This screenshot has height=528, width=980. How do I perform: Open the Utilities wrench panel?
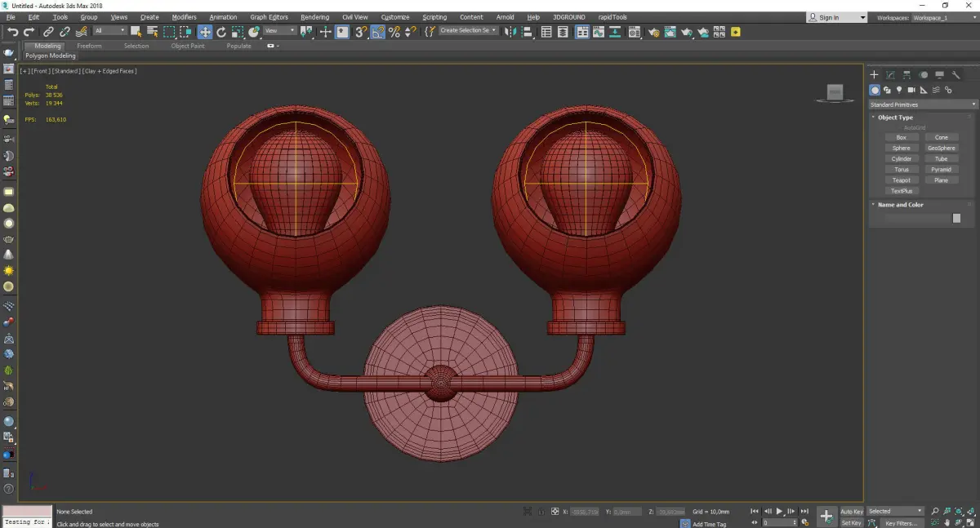tap(955, 75)
